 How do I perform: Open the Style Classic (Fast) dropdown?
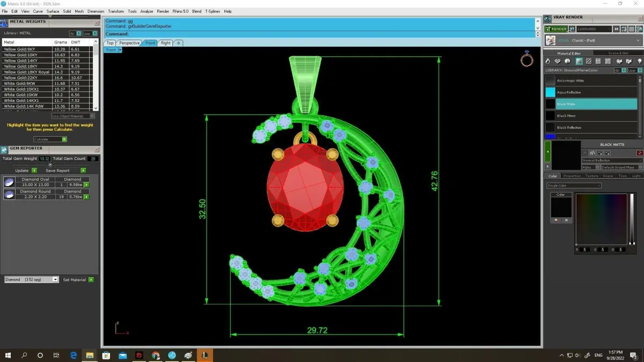click(593, 40)
